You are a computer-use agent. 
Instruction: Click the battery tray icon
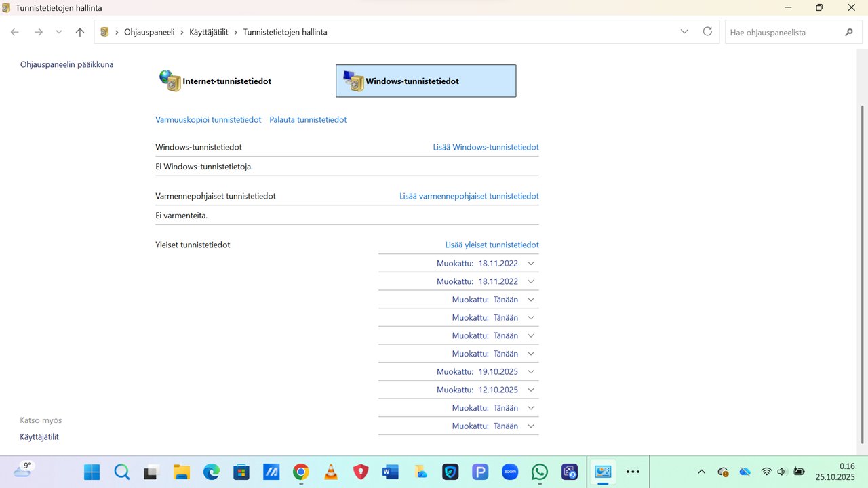[x=800, y=472]
